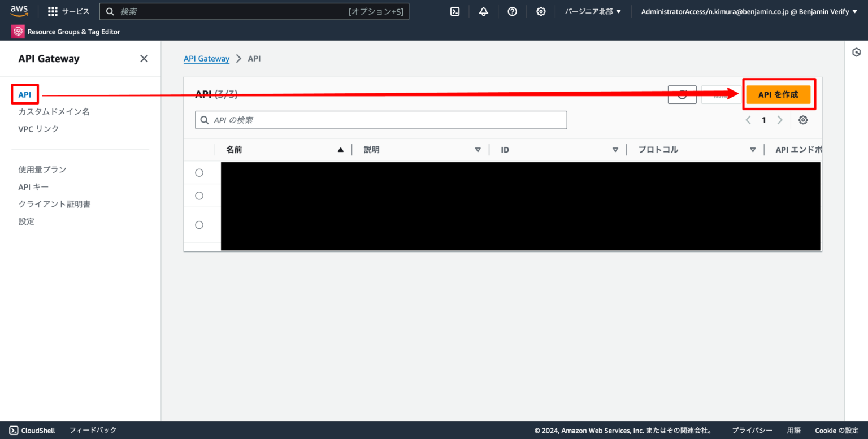Viewport: 868px width, 439px height.
Task: Click inside the API の検索 search field
Action: [381, 120]
